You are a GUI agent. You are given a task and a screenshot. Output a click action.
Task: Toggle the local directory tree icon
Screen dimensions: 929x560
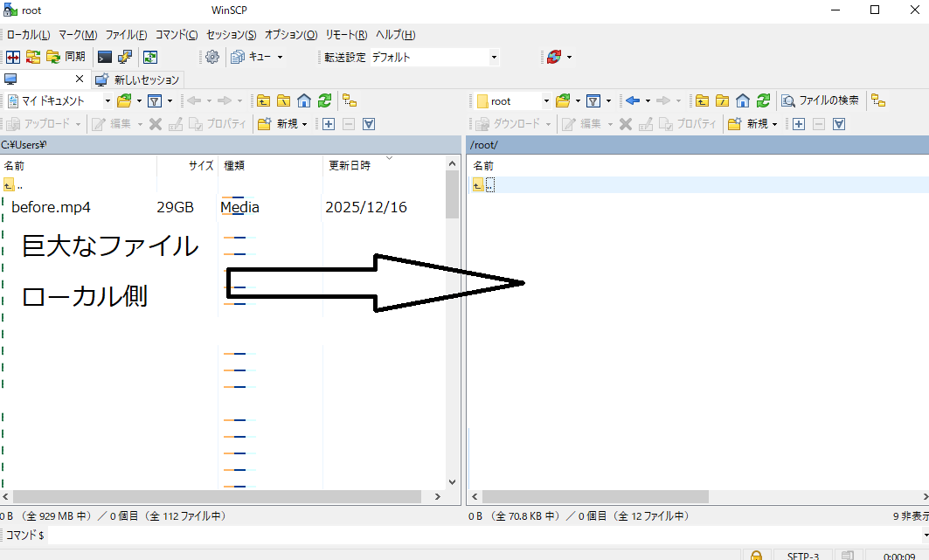tap(350, 101)
